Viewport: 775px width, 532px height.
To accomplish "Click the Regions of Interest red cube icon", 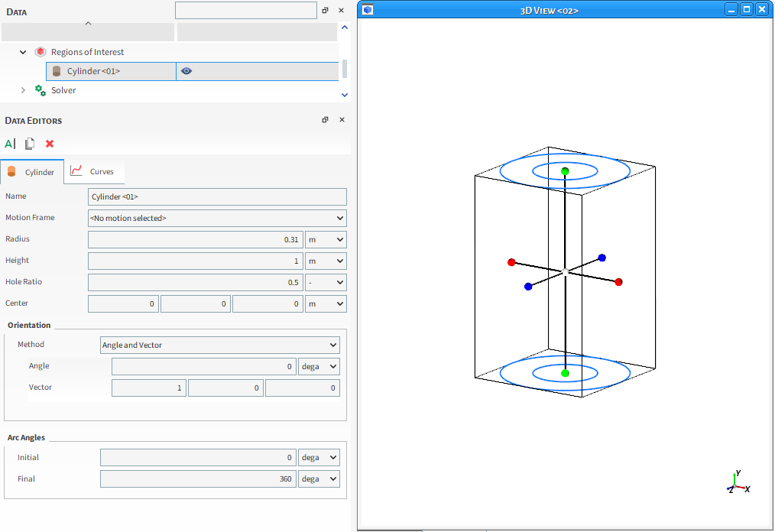I will [x=41, y=52].
